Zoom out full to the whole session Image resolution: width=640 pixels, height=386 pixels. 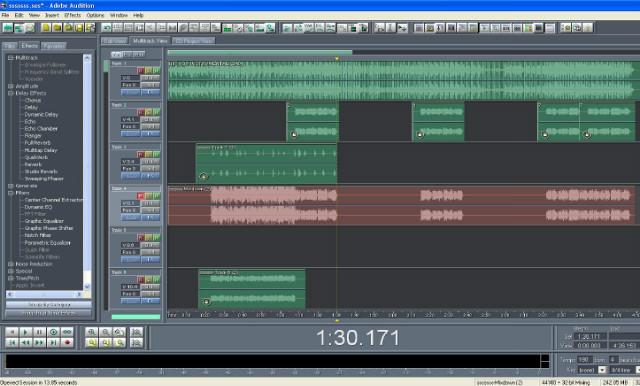tap(119, 332)
